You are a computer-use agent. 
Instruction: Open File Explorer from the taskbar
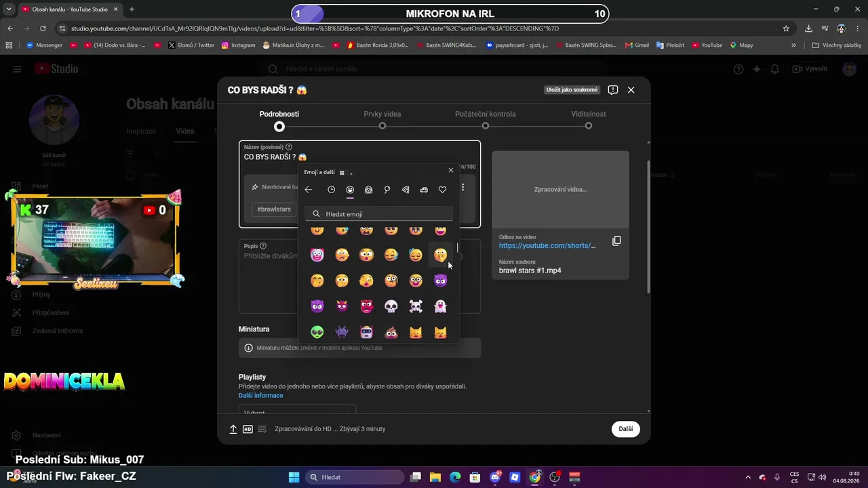(x=435, y=477)
